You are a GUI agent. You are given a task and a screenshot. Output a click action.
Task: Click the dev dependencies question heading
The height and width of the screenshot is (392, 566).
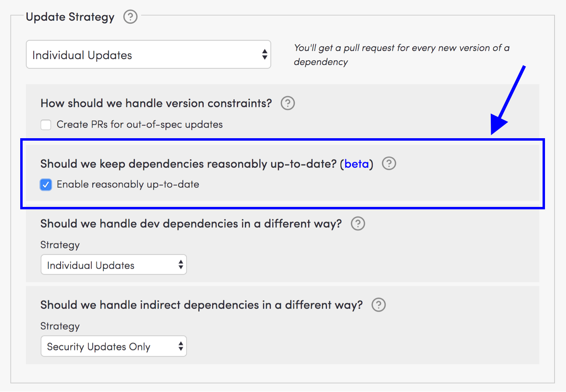(x=191, y=223)
